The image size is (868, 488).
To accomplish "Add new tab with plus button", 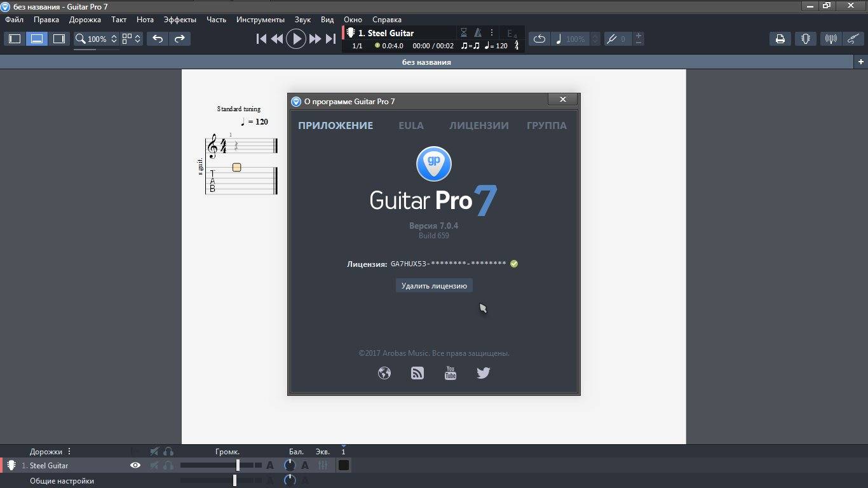I will [861, 62].
